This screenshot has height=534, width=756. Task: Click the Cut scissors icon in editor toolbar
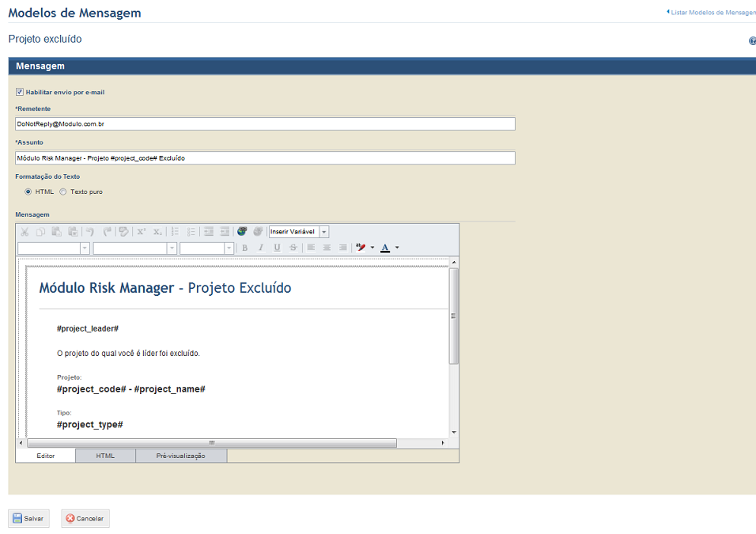[x=25, y=232]
